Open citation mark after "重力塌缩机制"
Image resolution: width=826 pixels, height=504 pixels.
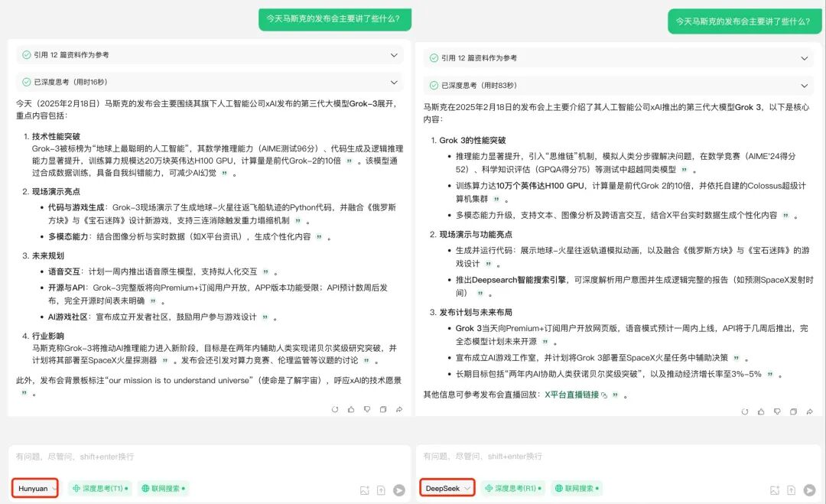click(298, 221)
